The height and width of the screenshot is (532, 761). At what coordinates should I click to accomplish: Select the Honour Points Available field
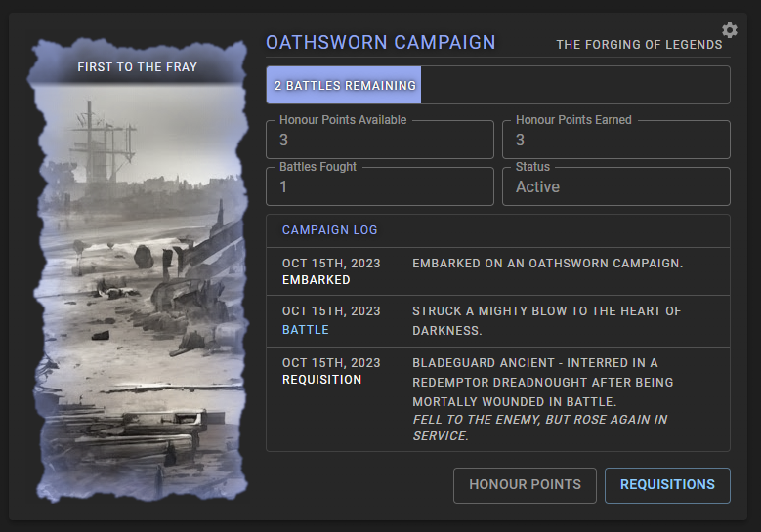click(x=379, y=141)
